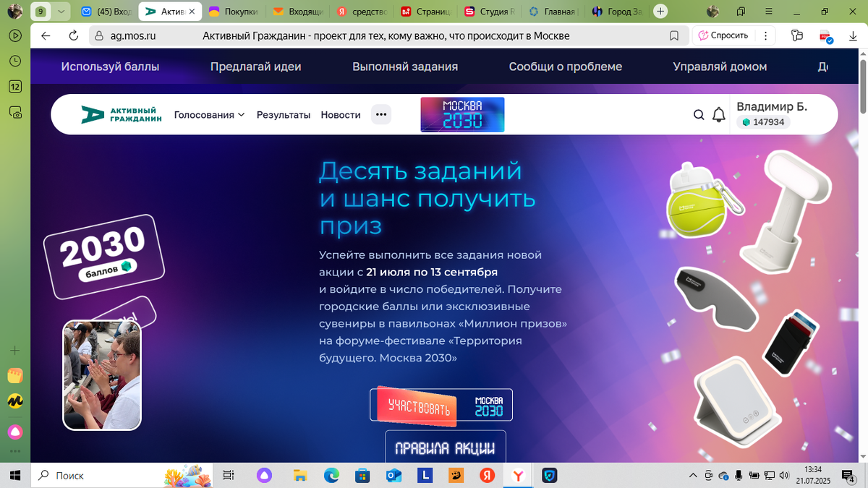
Task: Select Сообщи о проблеме in top strip
Action: (566, 67)
